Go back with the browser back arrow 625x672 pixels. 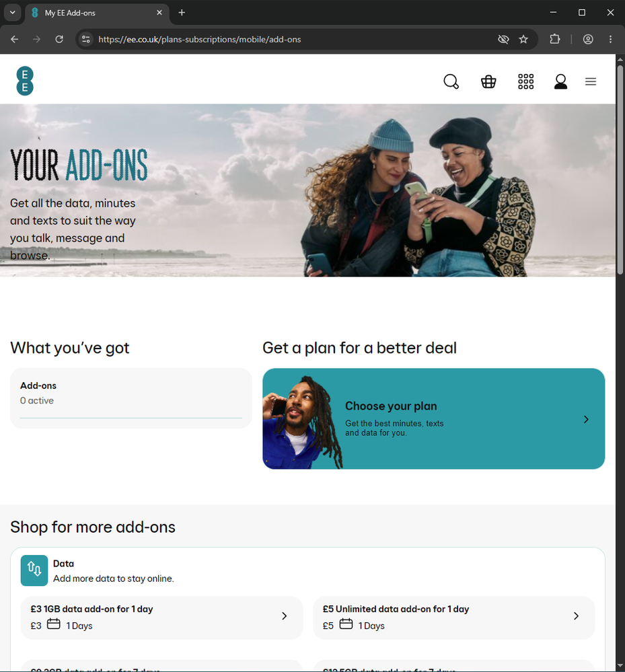(x=15, y=40)
